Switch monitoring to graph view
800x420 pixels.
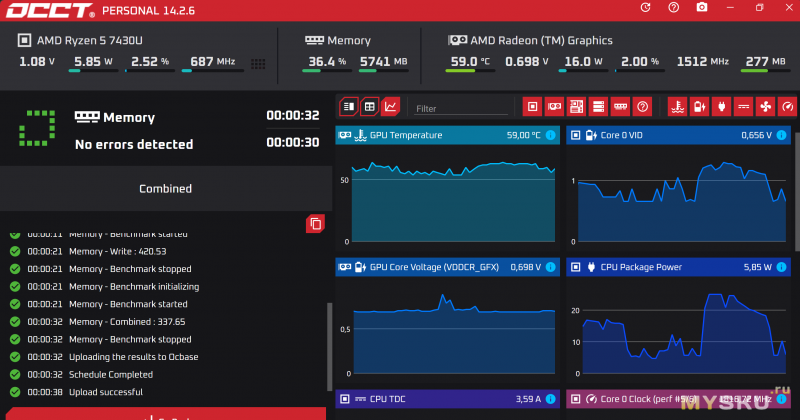click(x=390, y=106)
